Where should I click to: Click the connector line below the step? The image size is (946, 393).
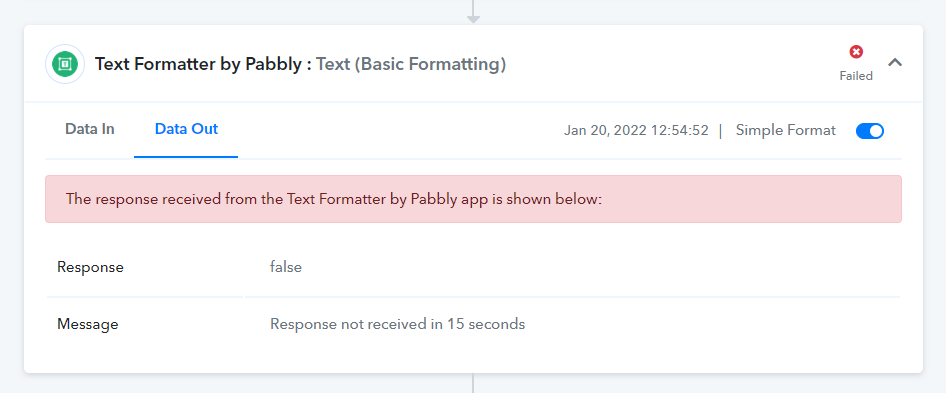[473, 383]
